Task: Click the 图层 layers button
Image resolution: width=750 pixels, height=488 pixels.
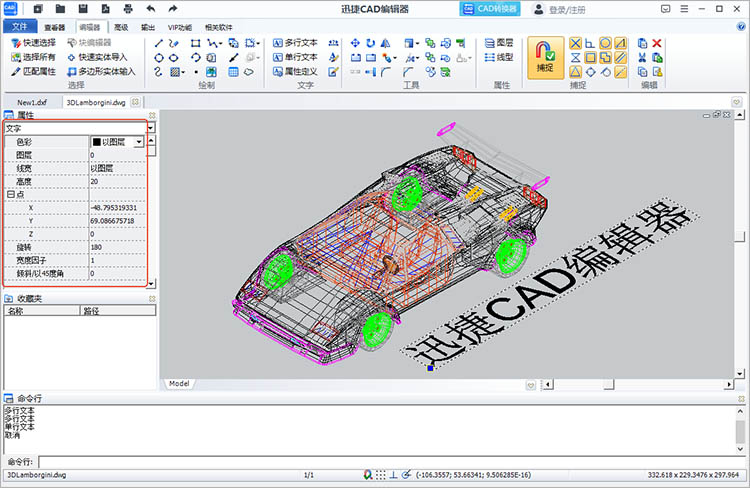Action: [x=499, y=43]
